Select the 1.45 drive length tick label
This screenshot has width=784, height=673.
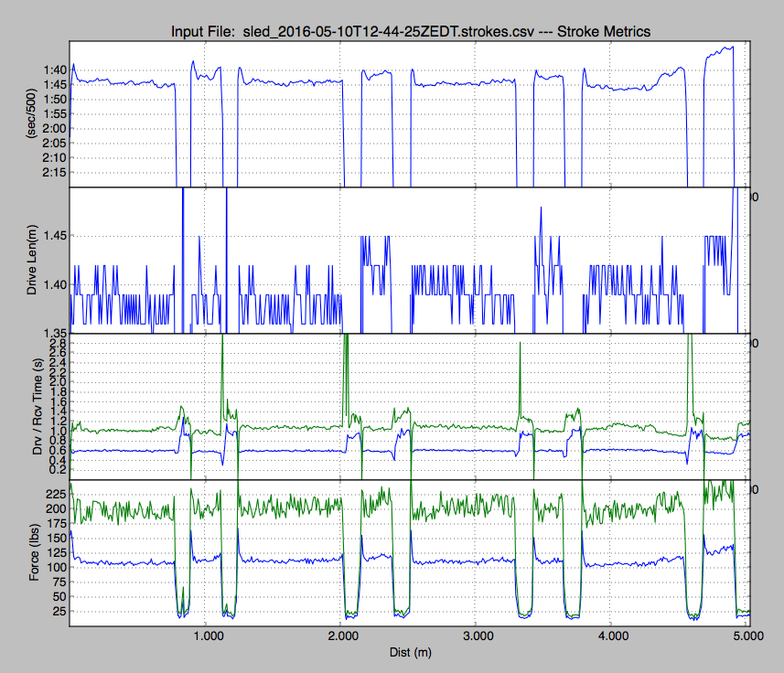pos(54,236)
